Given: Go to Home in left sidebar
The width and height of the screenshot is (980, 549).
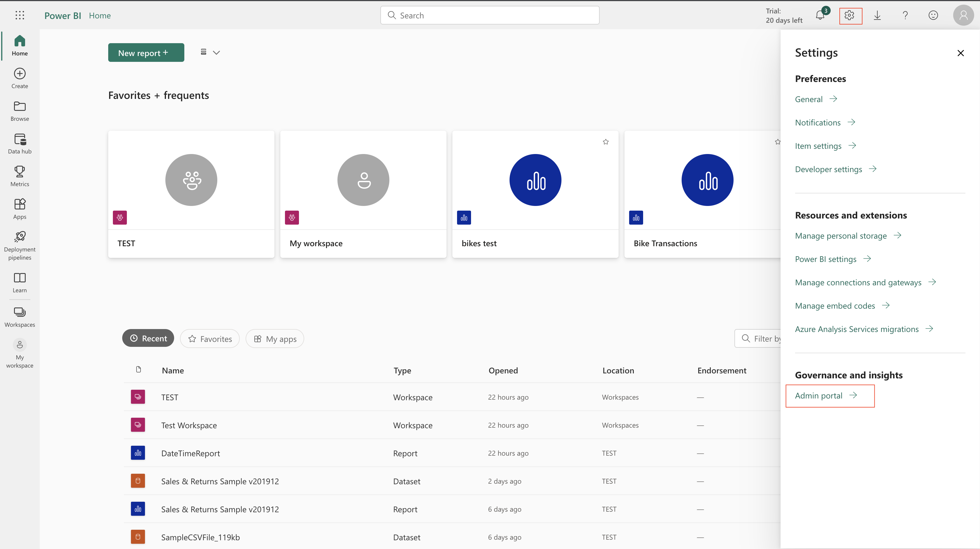Looking at the screenshot, I should click(x=20, y=46).
